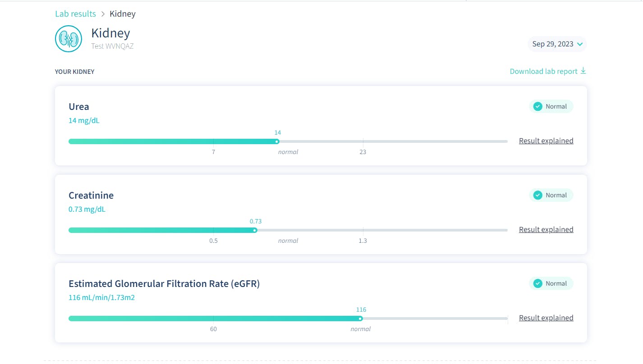Select Kidney in the breadcrumb trail

click(x=122, y=14)
